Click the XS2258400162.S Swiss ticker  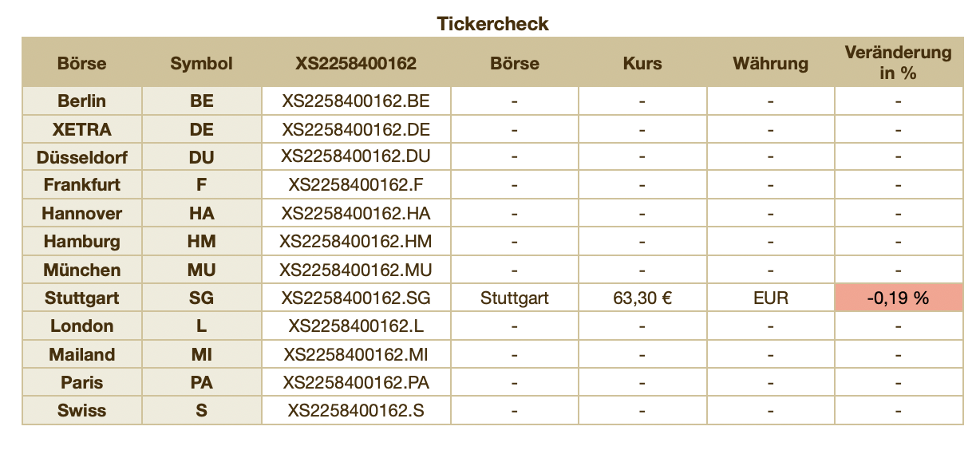click(x=356, y=411)
